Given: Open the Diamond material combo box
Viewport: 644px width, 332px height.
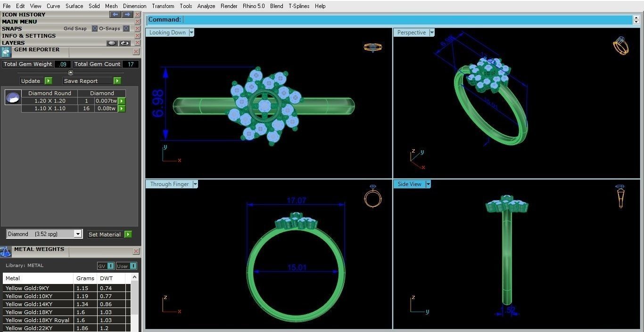Looking at the screenshot, I should (44, 234).
